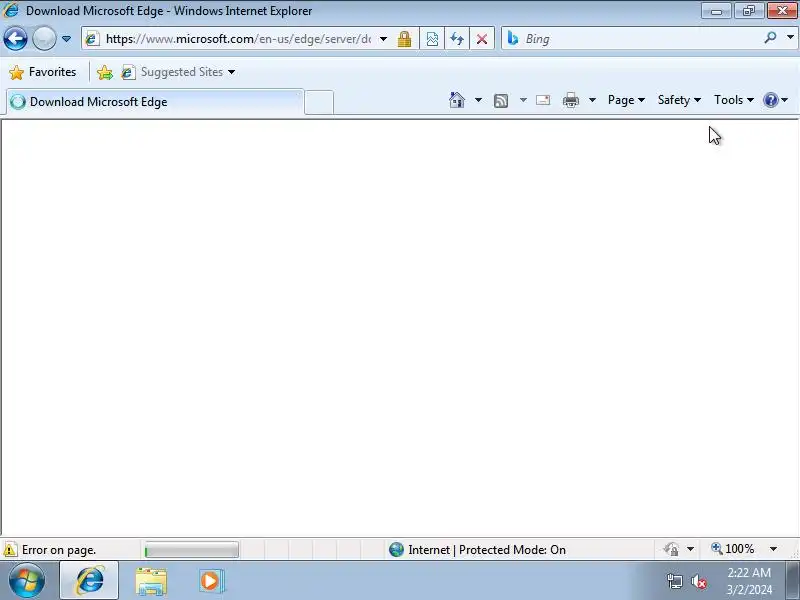Screen dimensions: 800x600
Task: Select the Download Microsoft Edge tab
Action: coord(155,102)
